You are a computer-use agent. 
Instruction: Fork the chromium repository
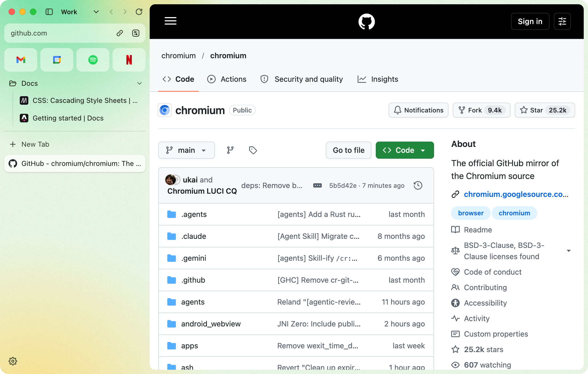coord(481,110)
